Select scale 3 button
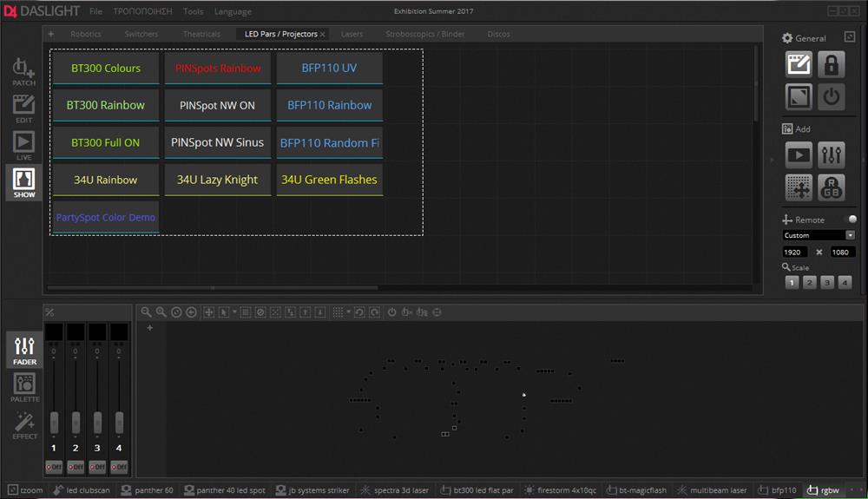 [827, 283]
